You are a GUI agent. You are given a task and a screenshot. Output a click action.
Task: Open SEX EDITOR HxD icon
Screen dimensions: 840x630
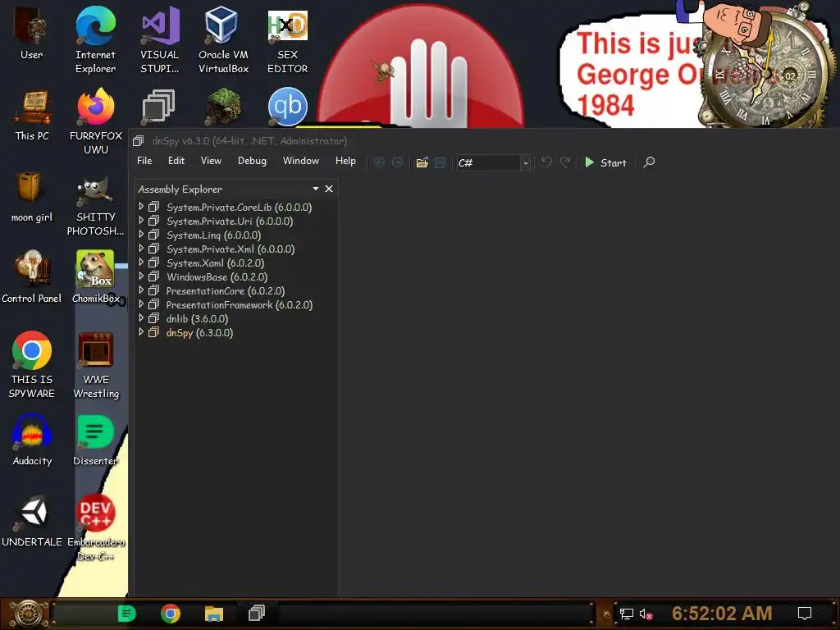point(288,39)
